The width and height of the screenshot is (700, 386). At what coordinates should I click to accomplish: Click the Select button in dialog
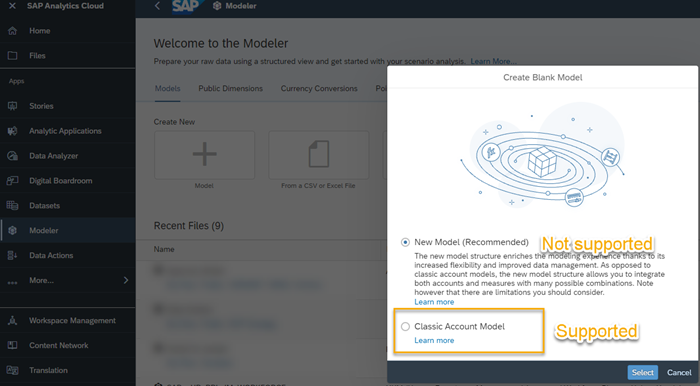point(642,373)
